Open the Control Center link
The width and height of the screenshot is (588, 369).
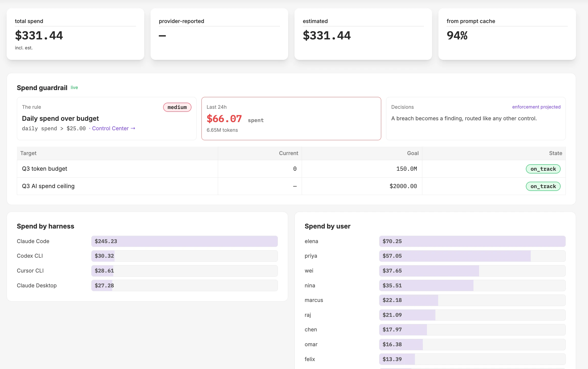click(x=114, y=128)
